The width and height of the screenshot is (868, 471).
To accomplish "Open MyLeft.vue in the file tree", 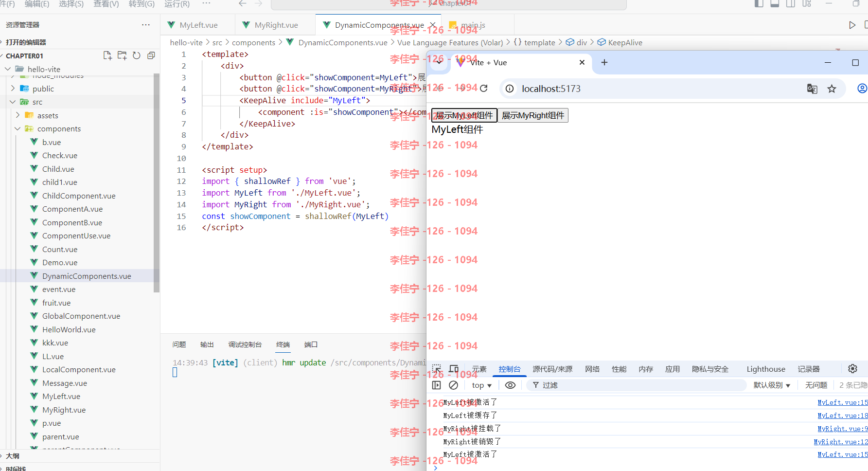I will point(61,396).
